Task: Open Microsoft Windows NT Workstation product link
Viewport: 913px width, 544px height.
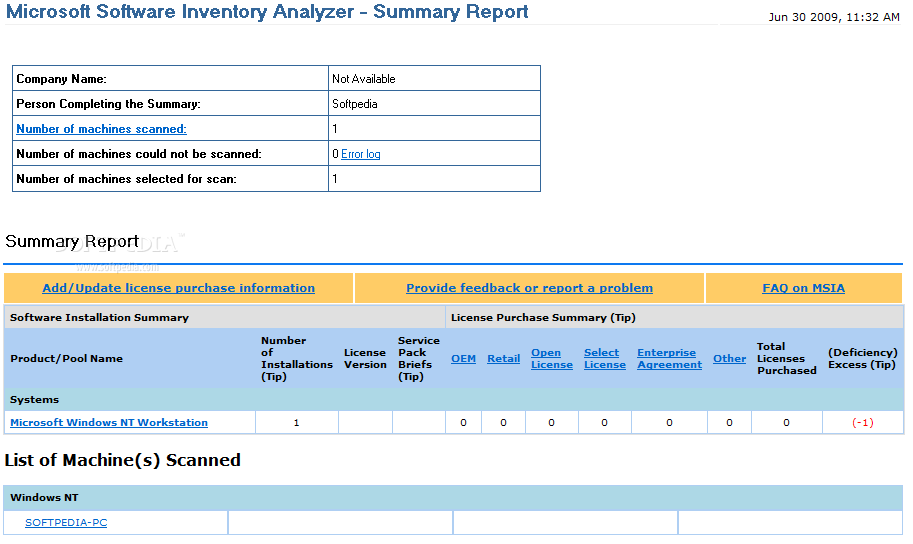Action: pyautogui.click(x=109, y=422)
